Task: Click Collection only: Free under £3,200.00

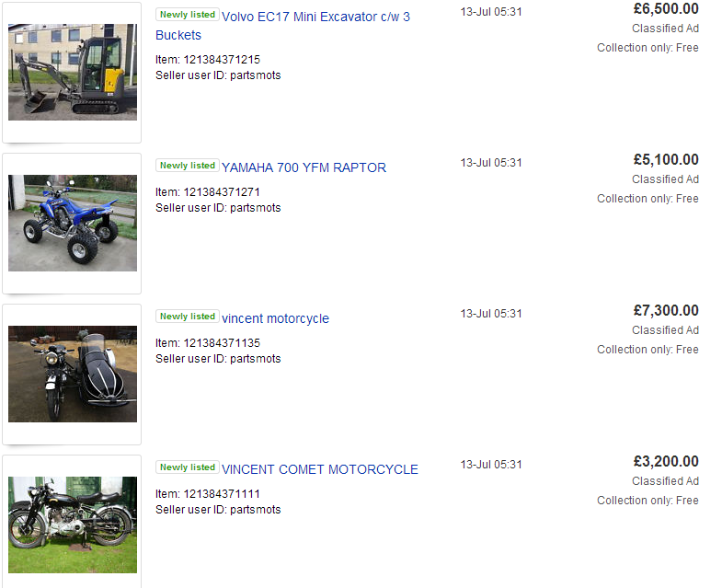Action: 648,501
